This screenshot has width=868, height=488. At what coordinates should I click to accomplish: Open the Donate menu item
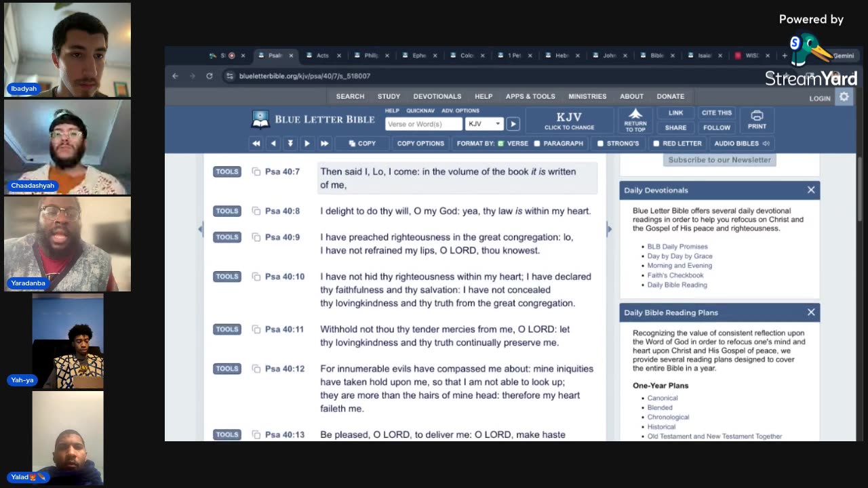coord(671,96)
